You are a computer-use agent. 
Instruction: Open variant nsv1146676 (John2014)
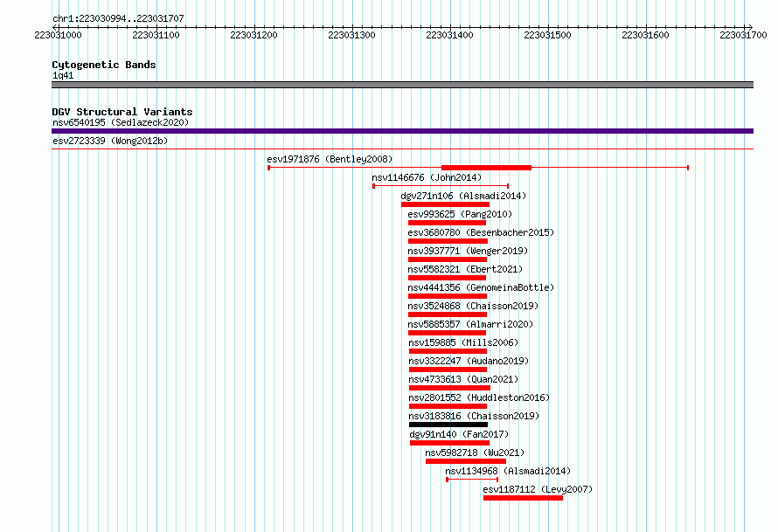tap(427, 177)
